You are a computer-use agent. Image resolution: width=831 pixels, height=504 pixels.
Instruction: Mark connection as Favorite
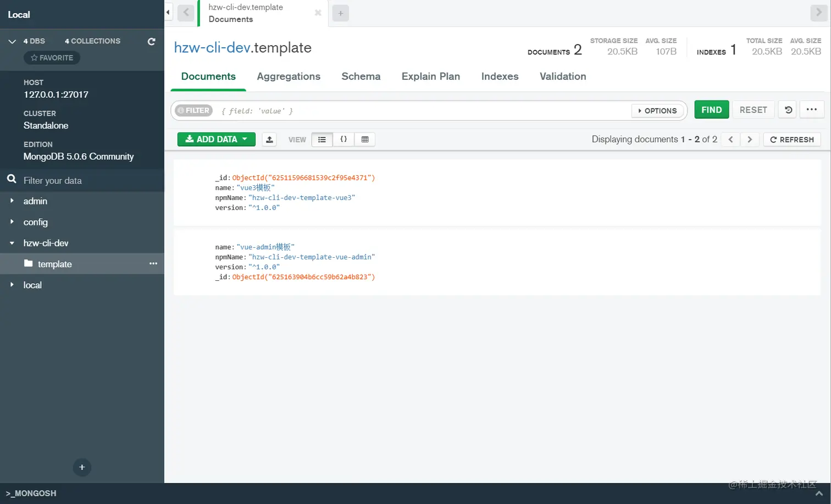(52, 58)
